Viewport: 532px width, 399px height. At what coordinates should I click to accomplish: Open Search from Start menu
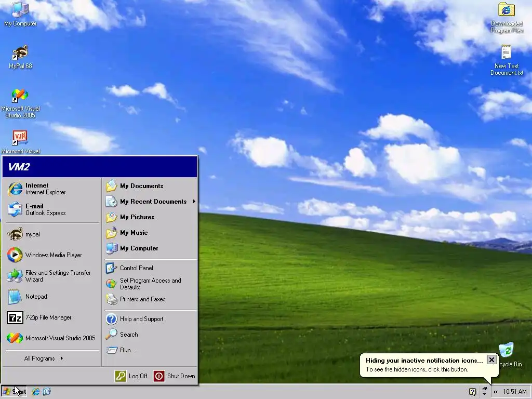(150, 335)
